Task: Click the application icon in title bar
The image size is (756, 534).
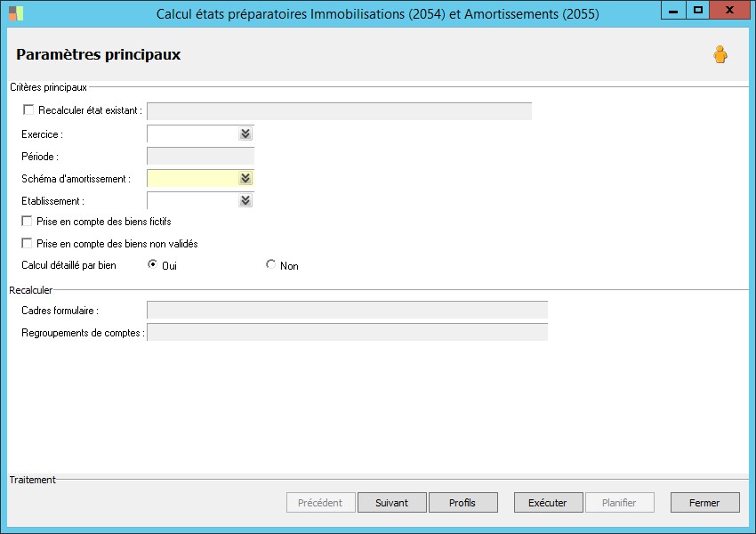Action: pyautogui.click(x=16, y=13)
